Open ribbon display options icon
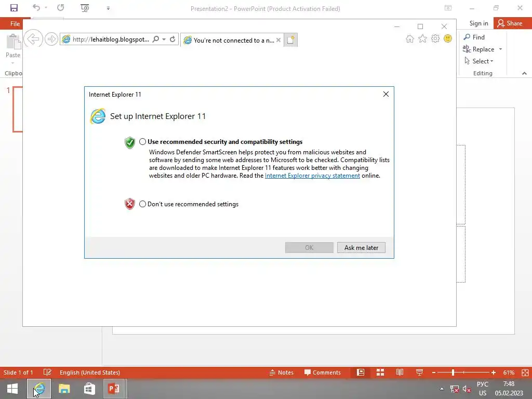The image size is (532, 399). click(448, 8)
